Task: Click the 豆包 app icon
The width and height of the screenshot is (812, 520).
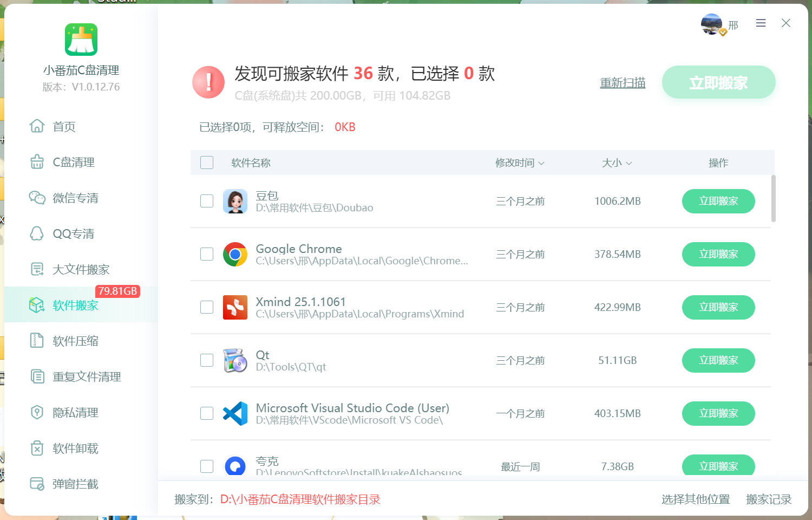Action: (235, 201)
